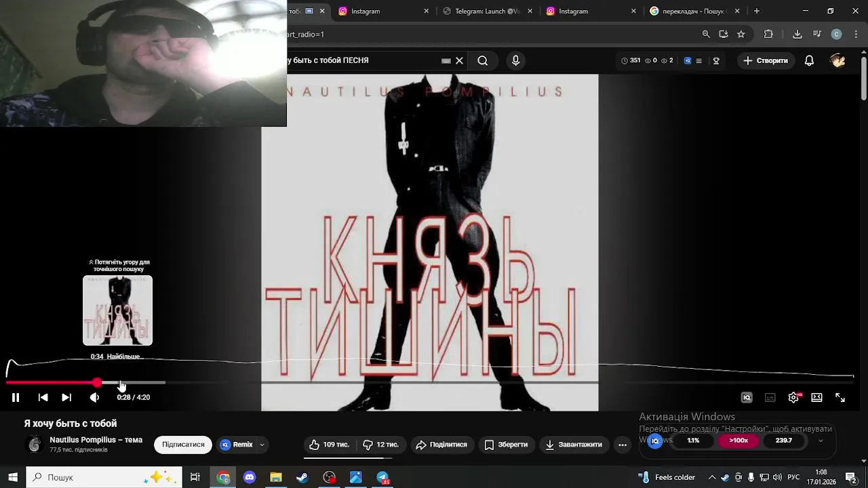Click the install app icon in the address bar

tap(724, 34)
